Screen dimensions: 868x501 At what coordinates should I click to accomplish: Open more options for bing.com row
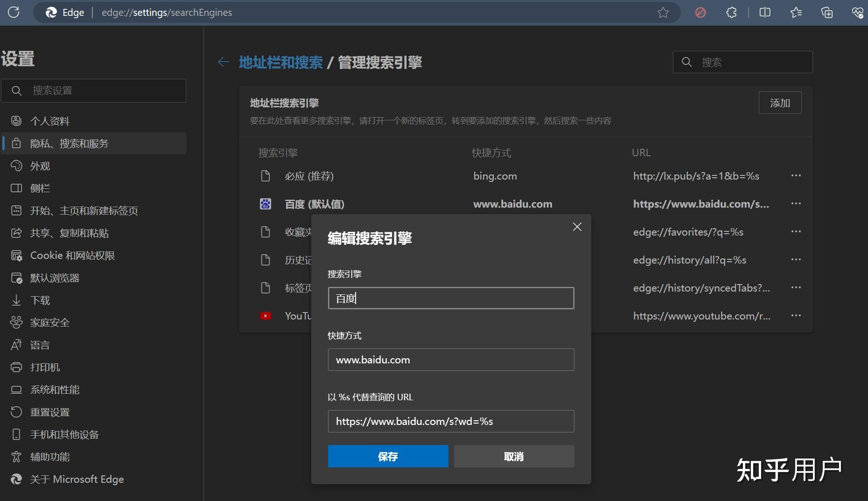796,175
